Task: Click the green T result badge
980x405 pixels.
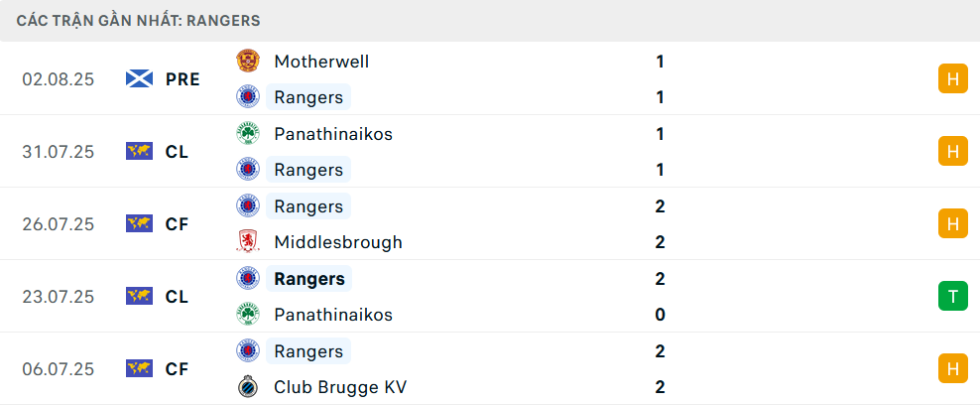Action: click(x=952, y=296)
